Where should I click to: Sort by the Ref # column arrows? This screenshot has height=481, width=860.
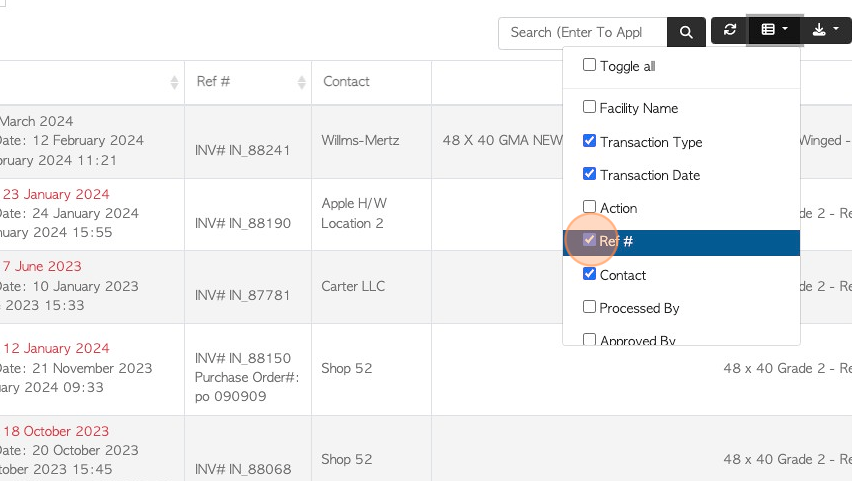(301, 82)
